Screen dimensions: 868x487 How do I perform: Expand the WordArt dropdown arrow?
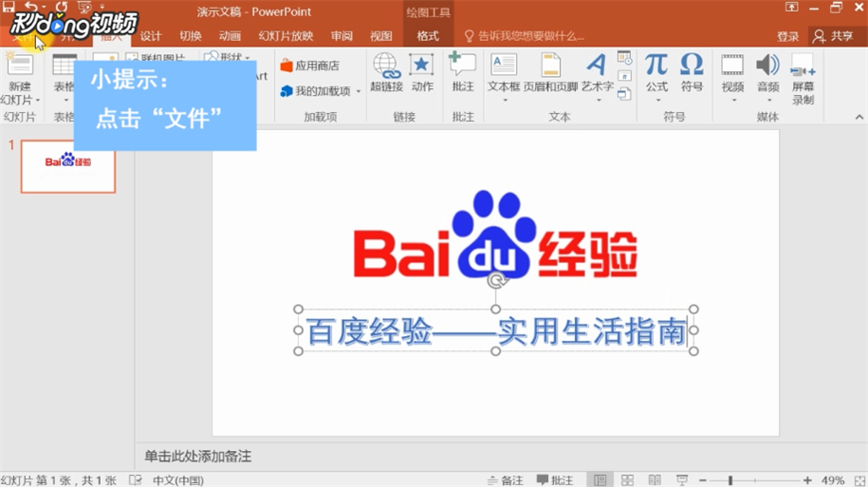click(x=599, y=101)
